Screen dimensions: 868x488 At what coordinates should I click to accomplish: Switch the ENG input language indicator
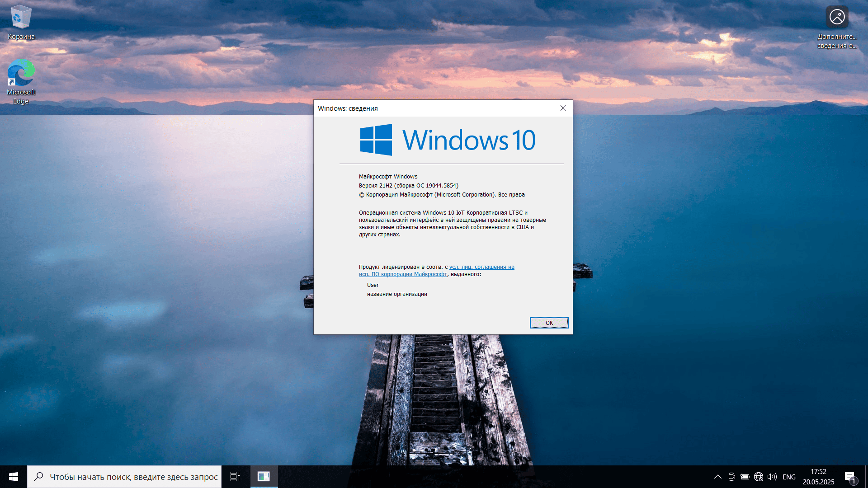[x=789, y=477]
